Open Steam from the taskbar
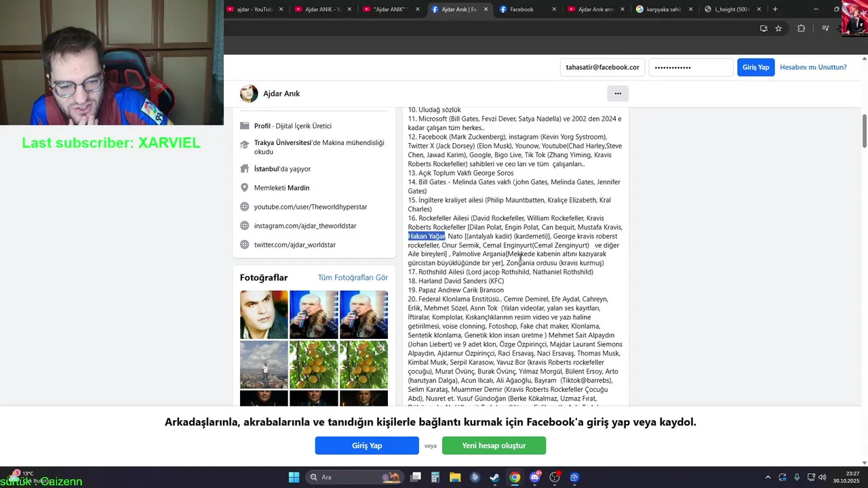The width and height of the screenshot is (868, 488). click(x=495, y=477)
